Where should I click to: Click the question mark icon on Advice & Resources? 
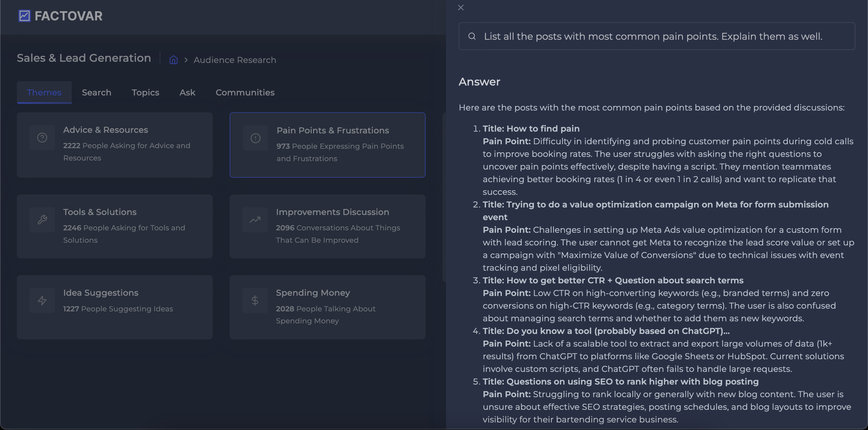point(42,138)
